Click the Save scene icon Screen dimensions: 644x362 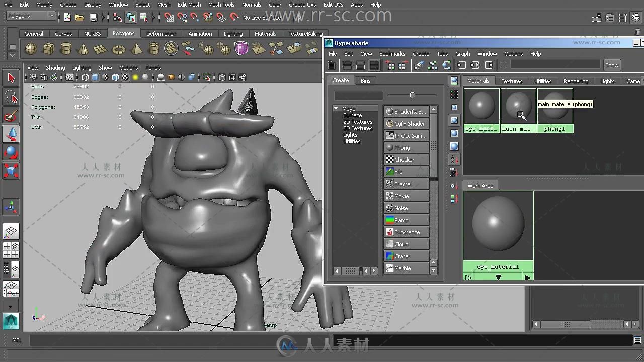tap(93, 17)
